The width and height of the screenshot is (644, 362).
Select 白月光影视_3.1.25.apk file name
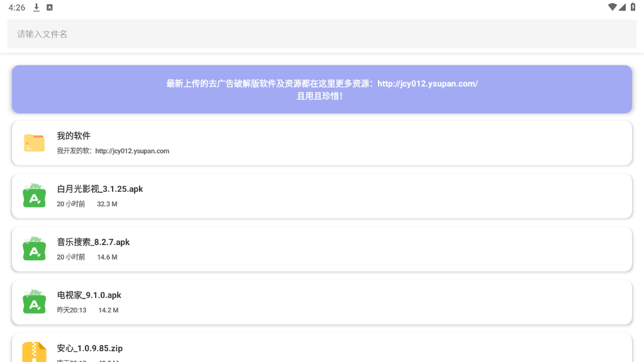pos(100,189)
